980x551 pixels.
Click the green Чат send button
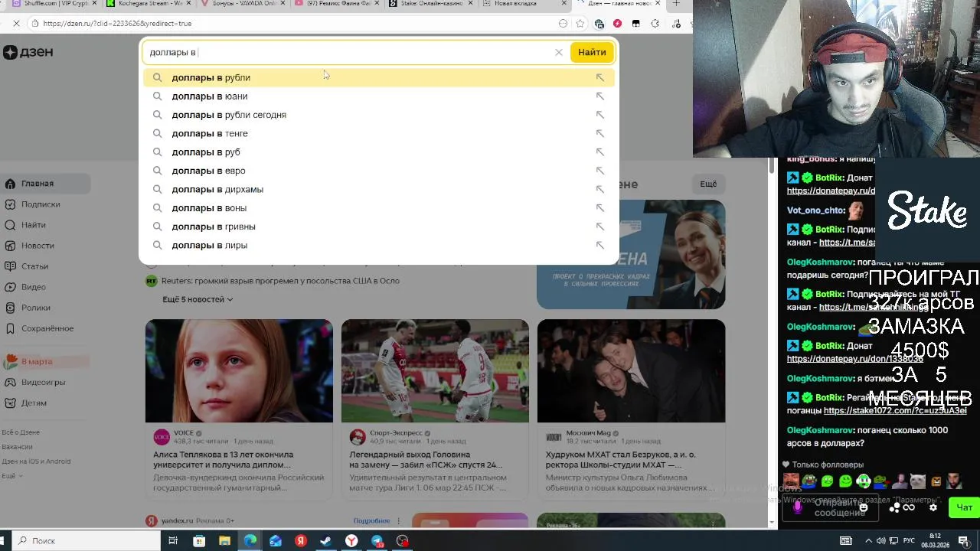[x=964, y=507]
